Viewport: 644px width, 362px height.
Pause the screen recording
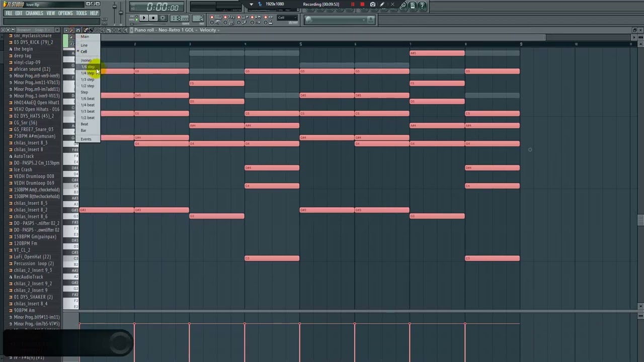coord(353,5)
